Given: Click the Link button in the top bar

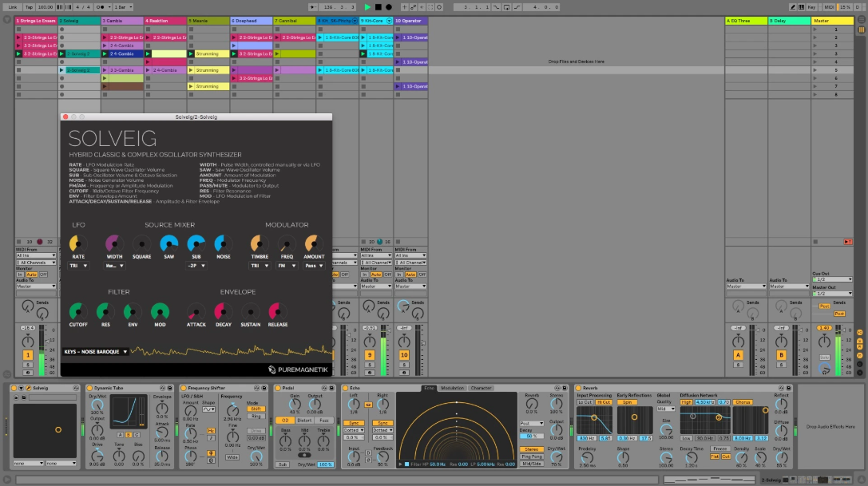Looking at the screenshot, I should (x=12, y=7).
